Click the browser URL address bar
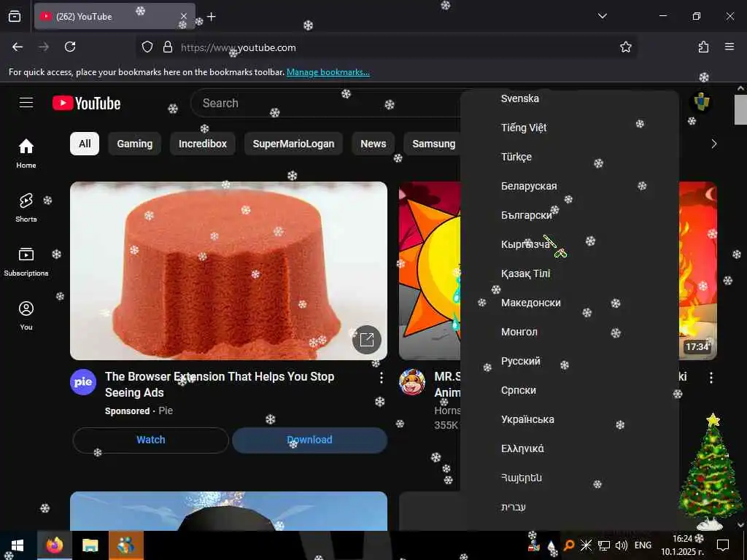This screenshot has width=747, height=560. tap(386, 47)
